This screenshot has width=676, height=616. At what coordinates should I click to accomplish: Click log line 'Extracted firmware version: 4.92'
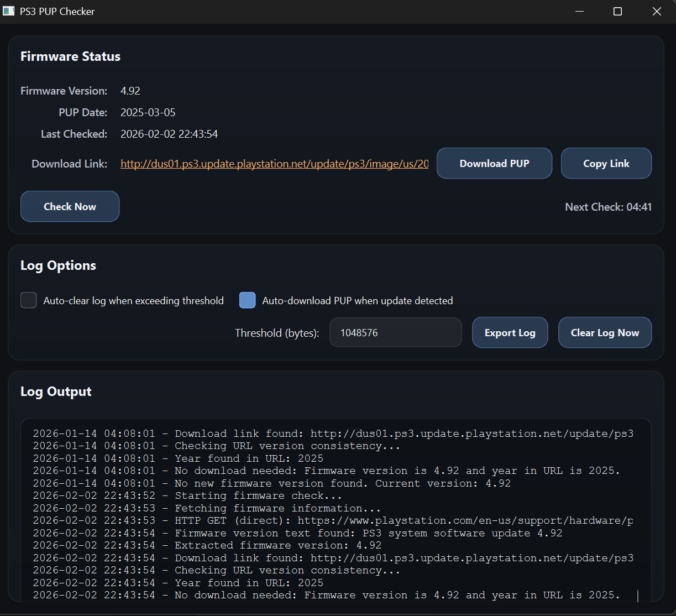tap(207, 545)
